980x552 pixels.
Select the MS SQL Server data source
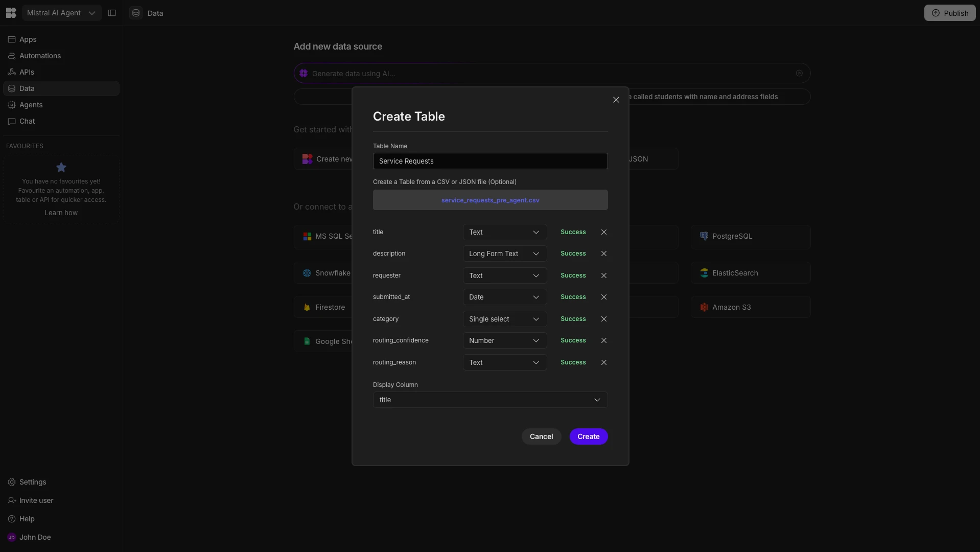[323, 237]
